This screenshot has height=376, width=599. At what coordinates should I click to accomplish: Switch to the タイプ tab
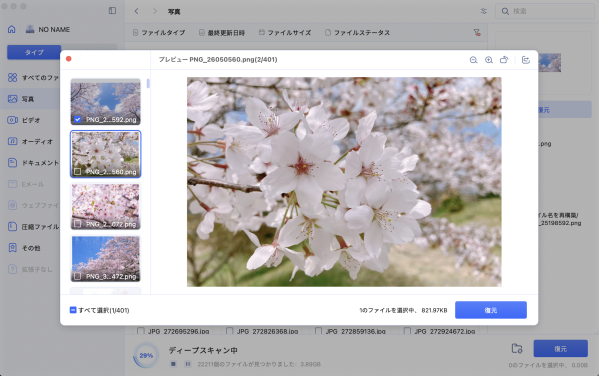[x=34, y=52]
